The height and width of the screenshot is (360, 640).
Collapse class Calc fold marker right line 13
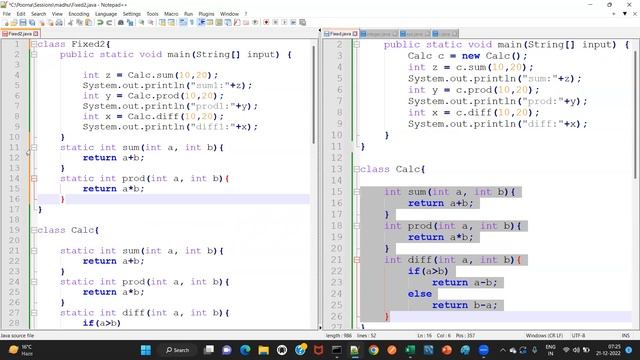[x=357, y=169]
